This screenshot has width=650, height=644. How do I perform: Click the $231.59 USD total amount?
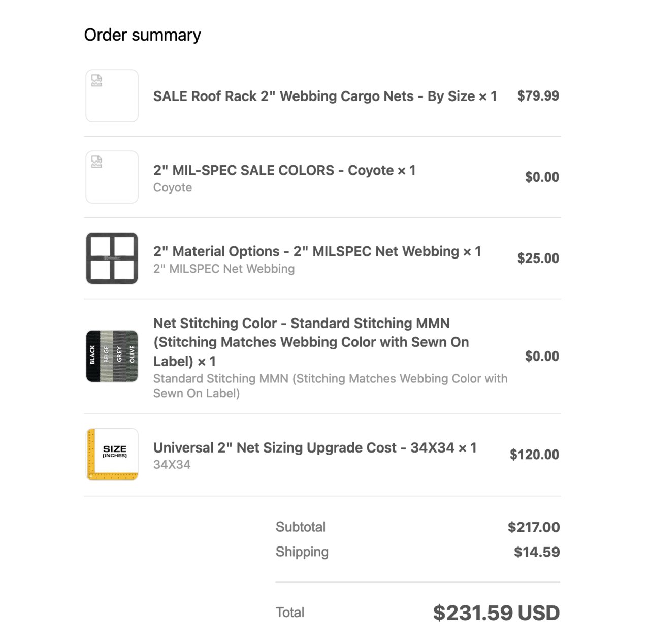496,613
